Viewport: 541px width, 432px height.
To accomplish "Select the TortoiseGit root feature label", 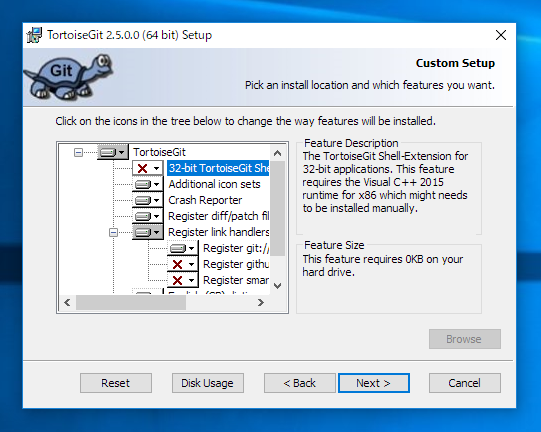I will pyautogui.click(x=159, y=152).
